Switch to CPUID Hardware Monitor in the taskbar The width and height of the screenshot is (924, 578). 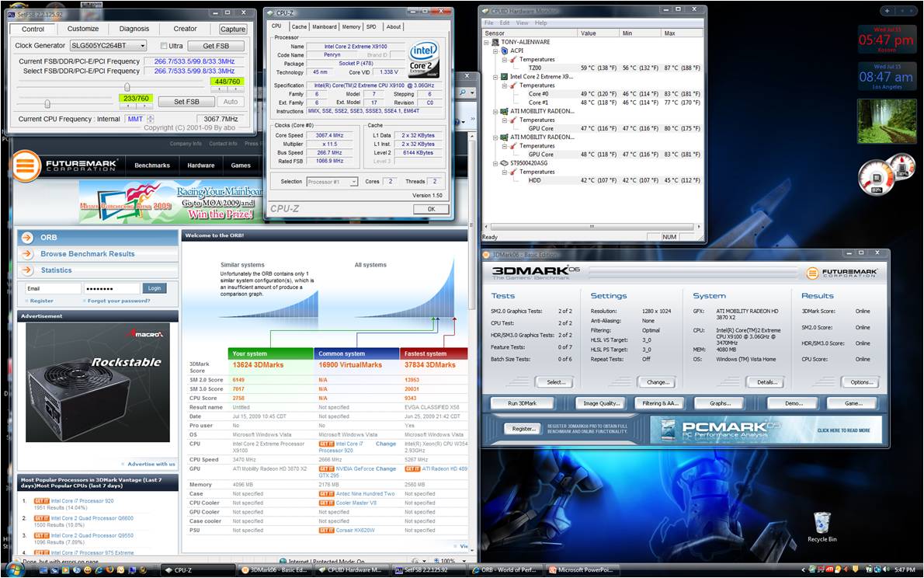click(351, 569)
